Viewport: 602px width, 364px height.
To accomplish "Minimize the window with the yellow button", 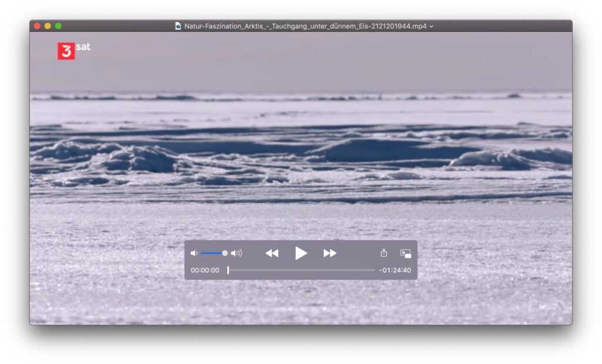I will coord(48,26).
